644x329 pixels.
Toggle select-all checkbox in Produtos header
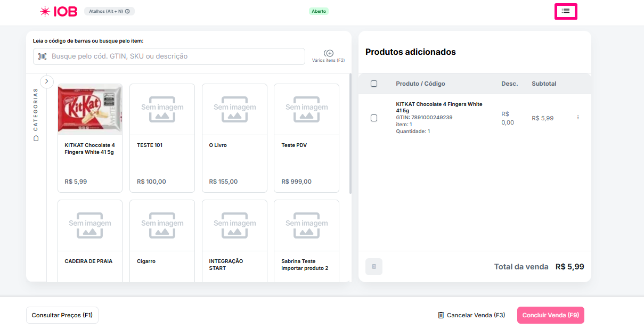click(374, 84)
